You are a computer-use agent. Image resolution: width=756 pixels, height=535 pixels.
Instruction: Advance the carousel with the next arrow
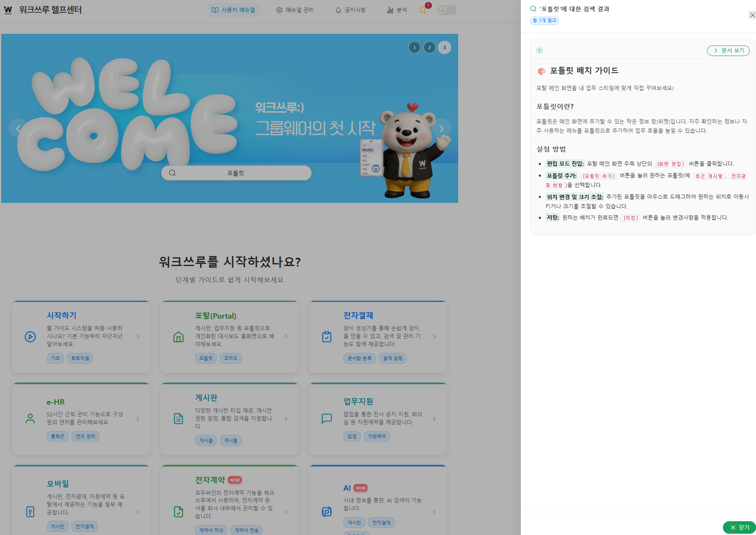point(441,128)
